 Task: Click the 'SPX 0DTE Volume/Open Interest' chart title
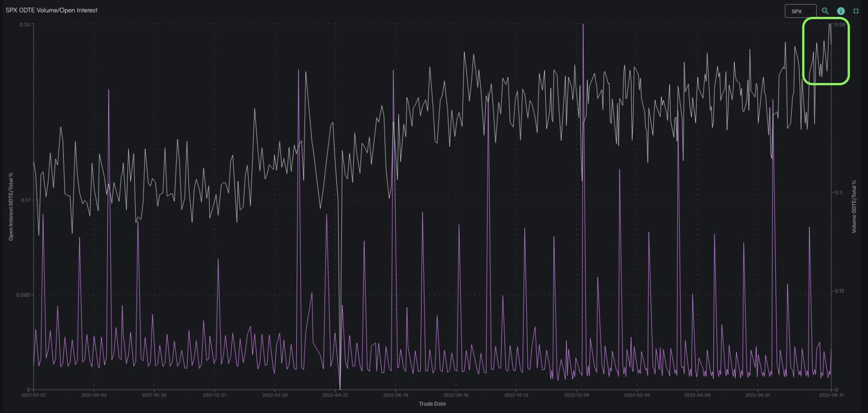(52, 10)
